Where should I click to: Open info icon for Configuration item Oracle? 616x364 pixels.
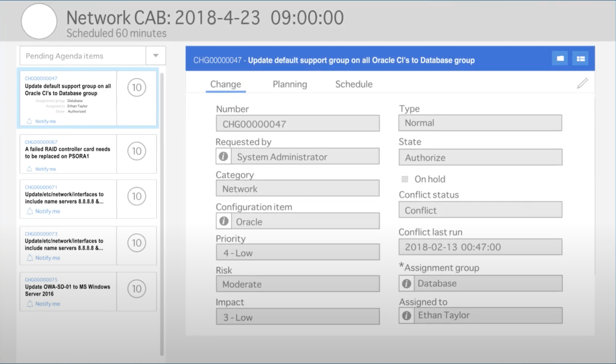click(x=224, y=221)
